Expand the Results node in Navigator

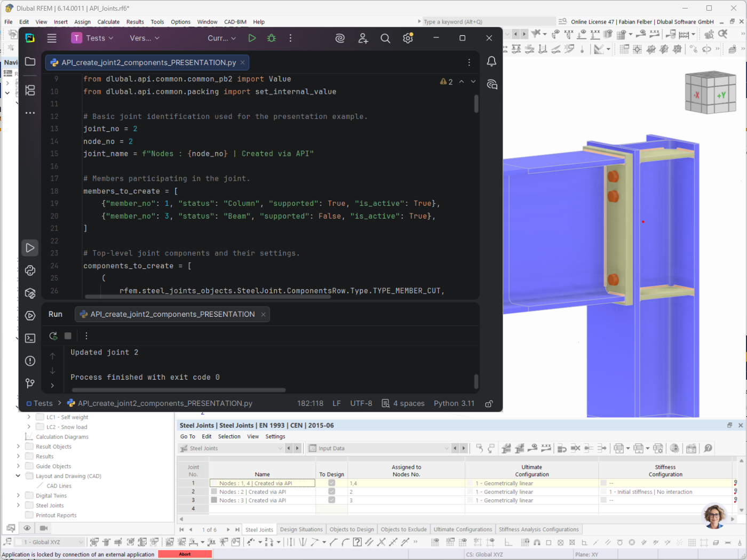click(18, 456)
